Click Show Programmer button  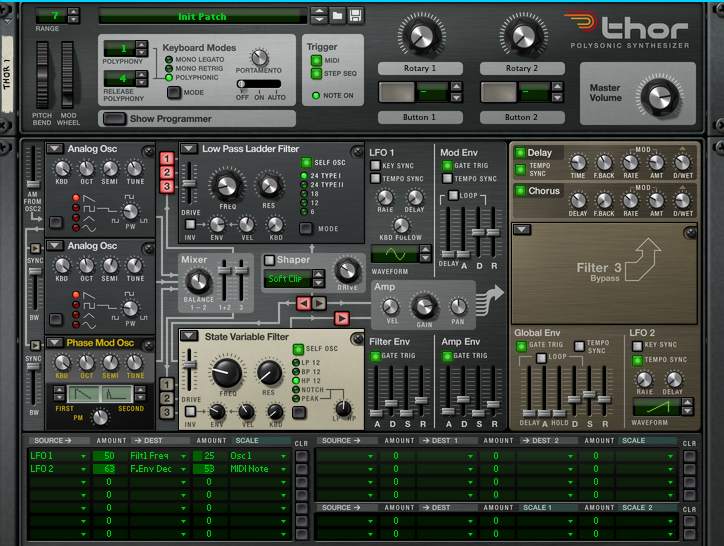pos(114,119)
